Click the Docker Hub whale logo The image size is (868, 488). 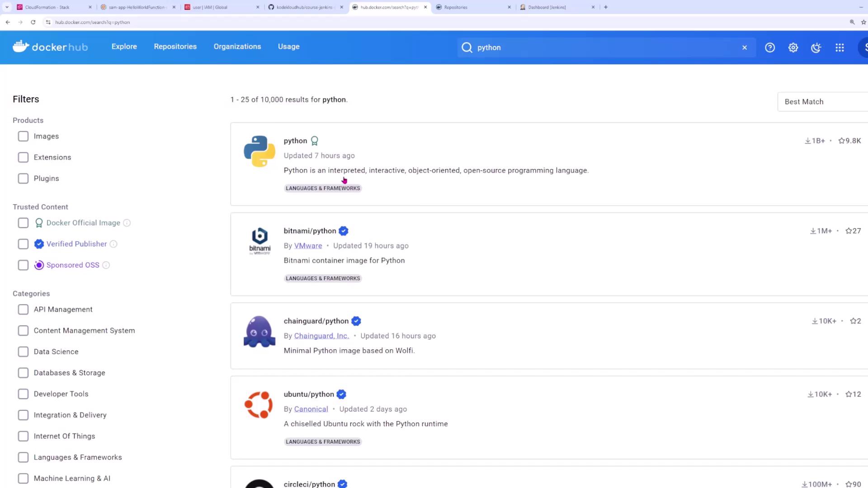(21, 47)
